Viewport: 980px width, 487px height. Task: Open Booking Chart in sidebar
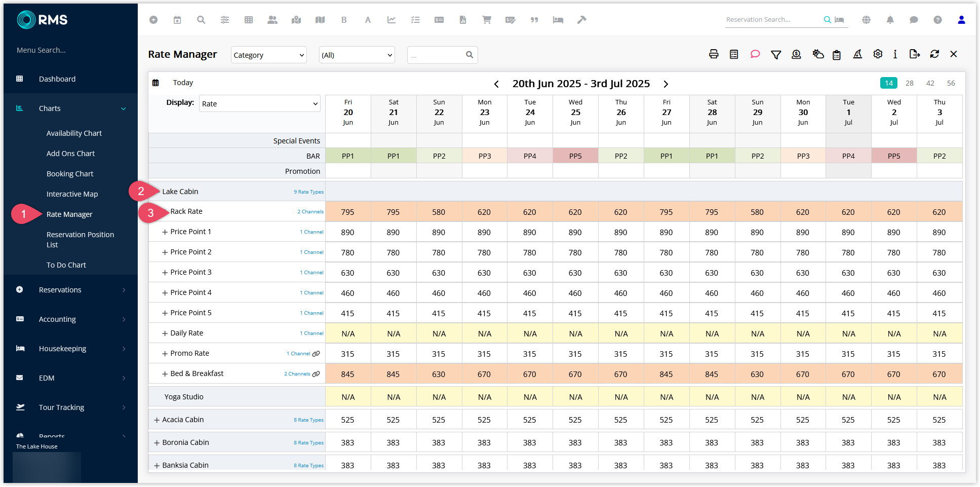pos(70,174)
